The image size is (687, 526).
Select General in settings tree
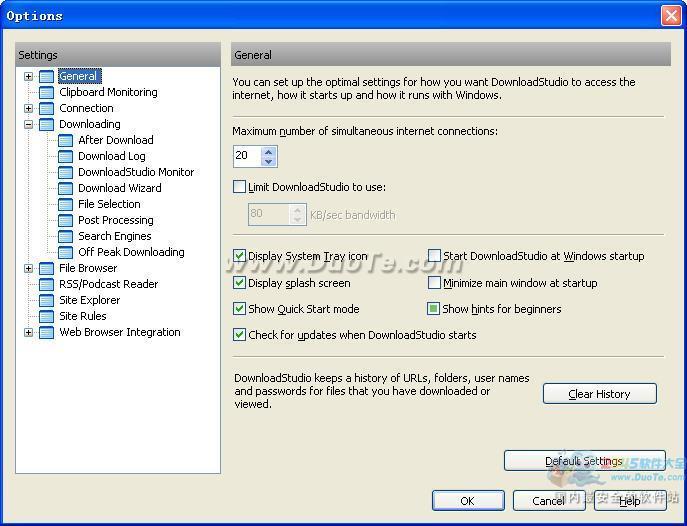79,76
